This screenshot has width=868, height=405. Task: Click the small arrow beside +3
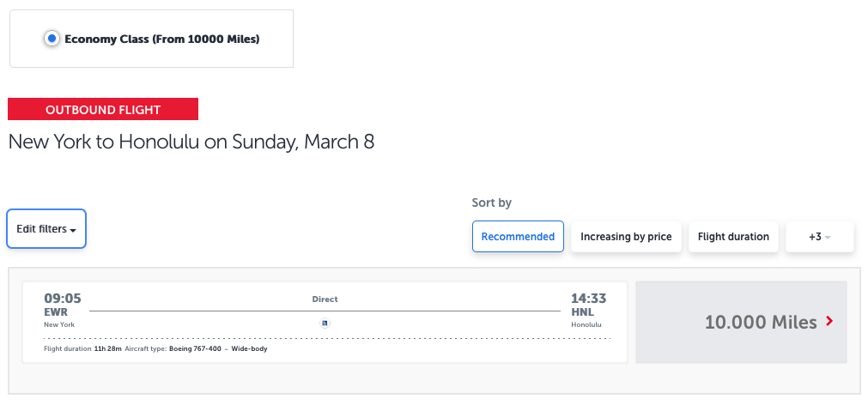pos(829,238)
